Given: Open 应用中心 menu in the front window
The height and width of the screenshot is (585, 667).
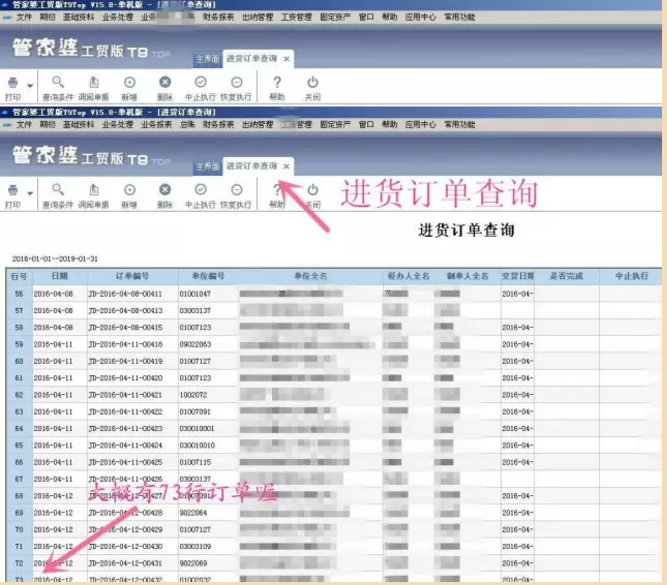Looking at the screenshot, I should (x=420, y=125).
